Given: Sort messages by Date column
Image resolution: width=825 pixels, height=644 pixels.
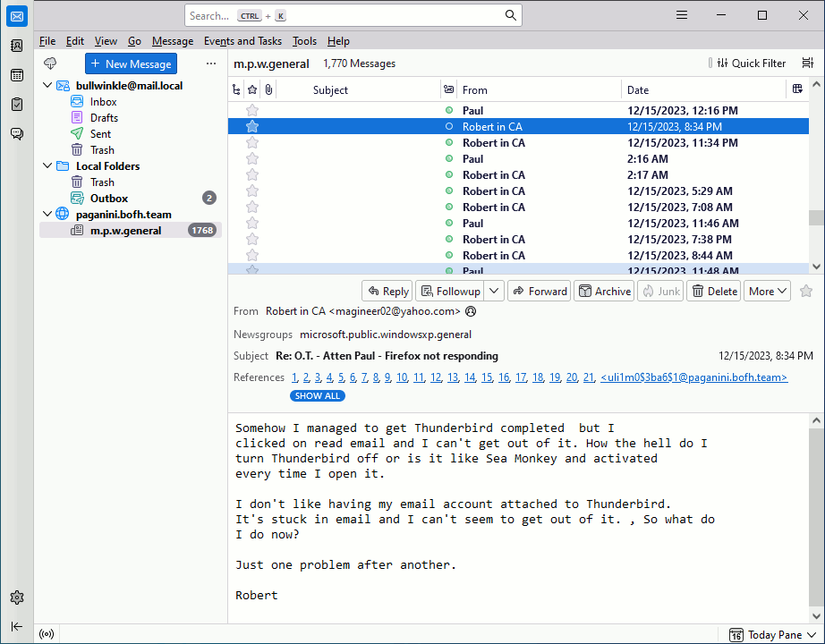Looking at the screenshot, I should click(703, 90).
